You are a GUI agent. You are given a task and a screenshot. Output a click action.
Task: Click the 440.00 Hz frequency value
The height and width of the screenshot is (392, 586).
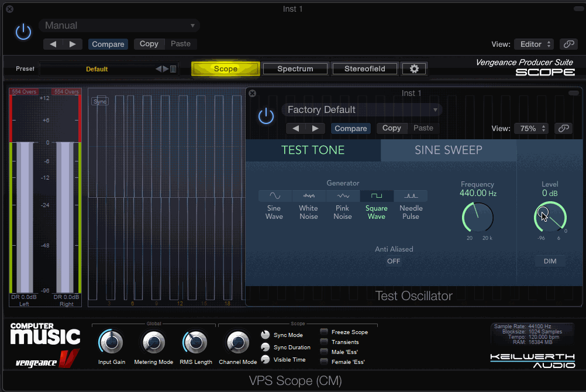478,193
